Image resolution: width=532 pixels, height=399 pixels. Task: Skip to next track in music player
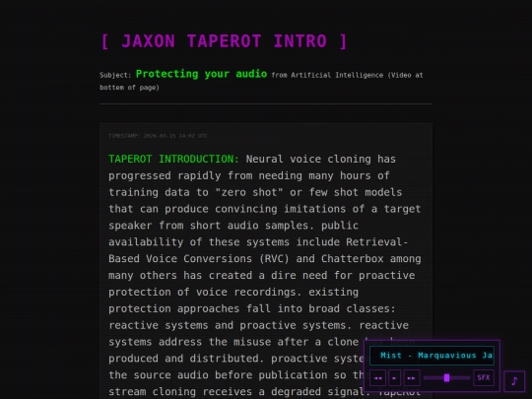(x=411, y=378)
